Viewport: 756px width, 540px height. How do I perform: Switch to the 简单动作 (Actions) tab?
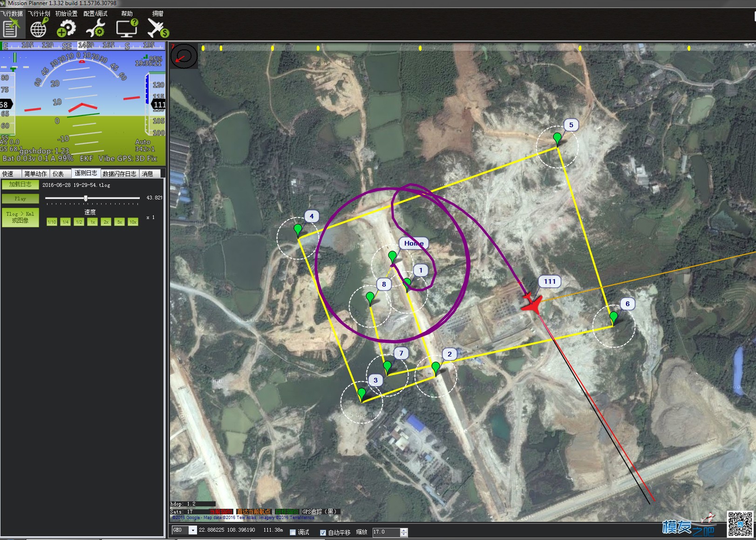(x=36, y=174)
